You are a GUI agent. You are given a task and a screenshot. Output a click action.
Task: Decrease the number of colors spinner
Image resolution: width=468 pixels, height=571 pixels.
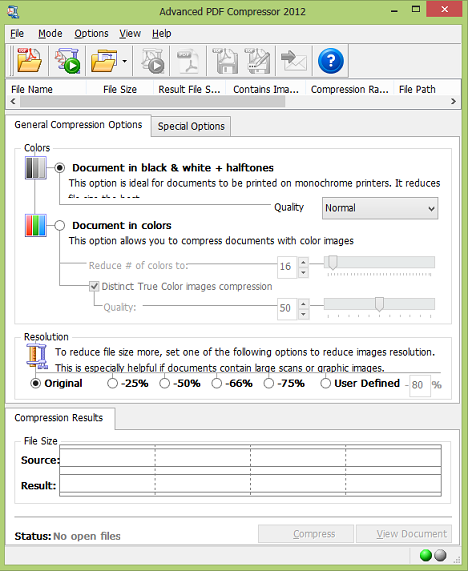click(x=303, y=272)
